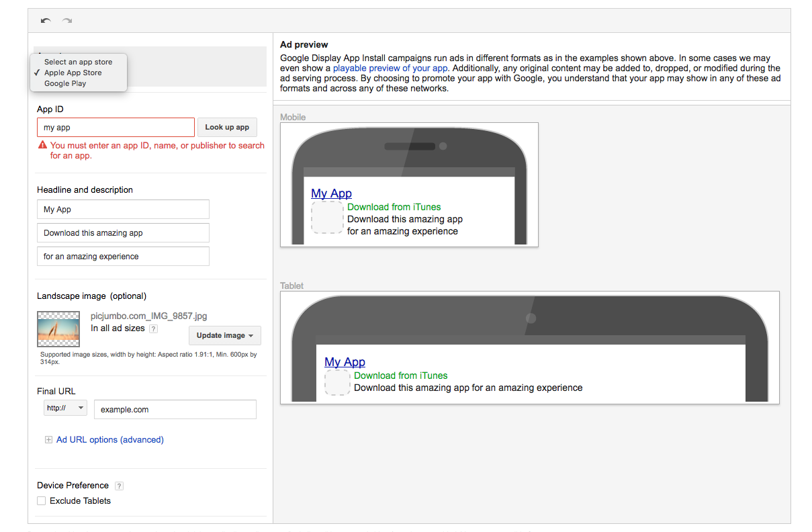
Task: Open the http:// protocol dropdown
Action: 65,408
